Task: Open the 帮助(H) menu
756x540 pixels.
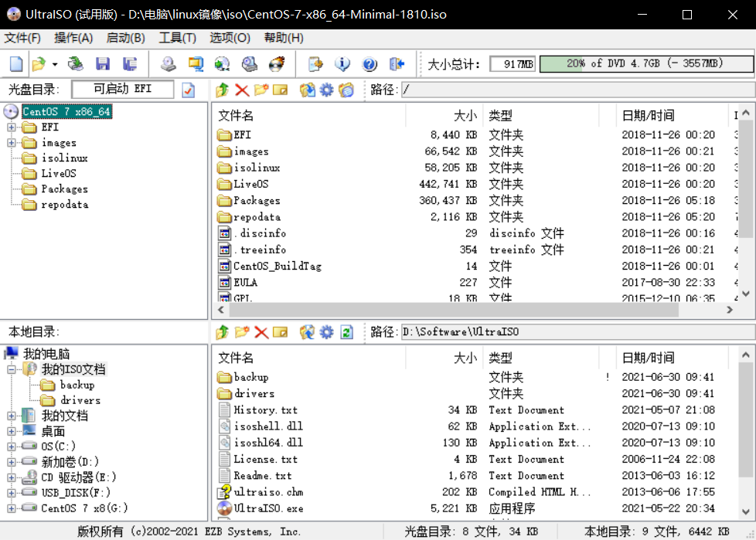Action: [x=284, y=38]
